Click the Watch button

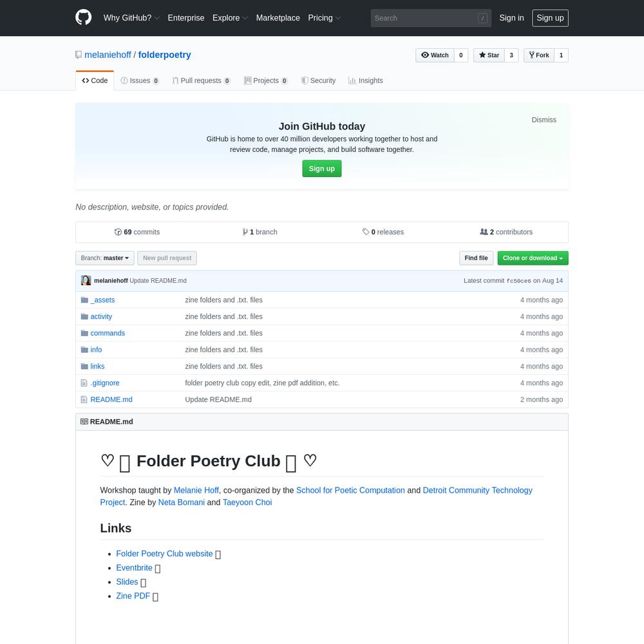(x=435, y=55)
